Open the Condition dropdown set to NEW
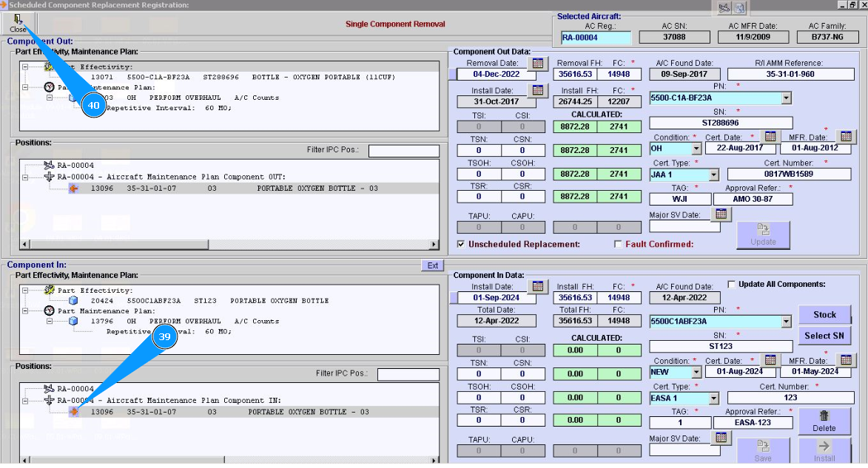Screen dimensions: 868x468 tap(696, 373)
